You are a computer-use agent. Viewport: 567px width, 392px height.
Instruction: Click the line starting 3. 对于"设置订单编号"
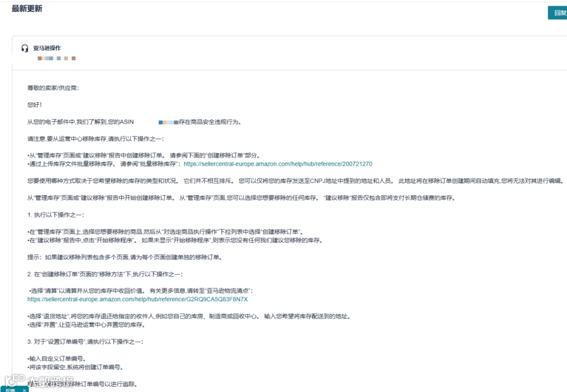point(85,342)
